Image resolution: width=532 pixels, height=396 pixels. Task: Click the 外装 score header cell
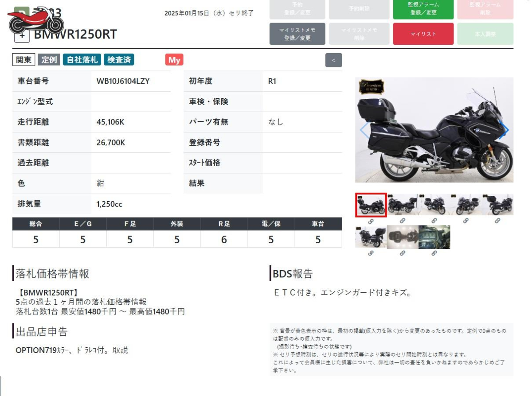tap(177, 224)
